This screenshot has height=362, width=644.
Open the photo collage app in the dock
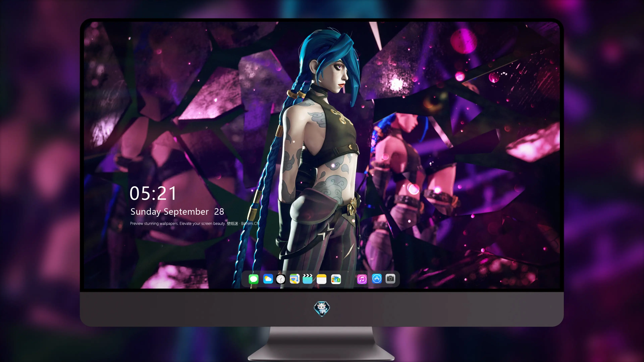(336, 279)
